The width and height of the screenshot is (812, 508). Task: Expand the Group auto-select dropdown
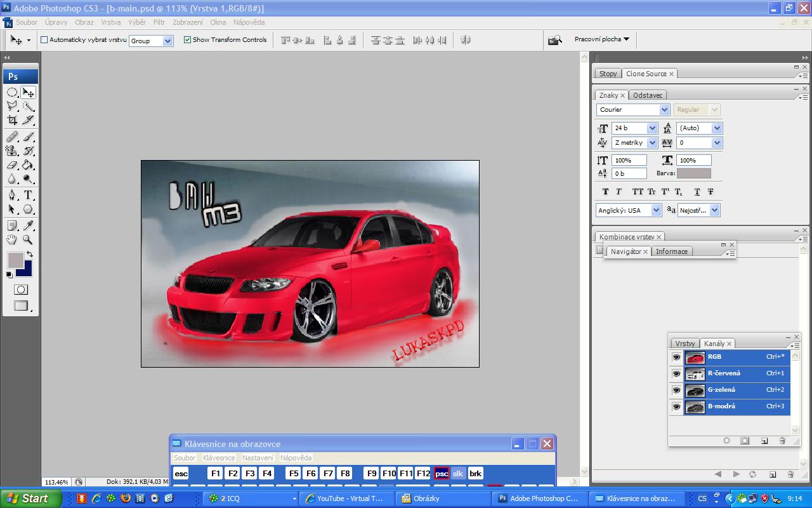[168, 41]
